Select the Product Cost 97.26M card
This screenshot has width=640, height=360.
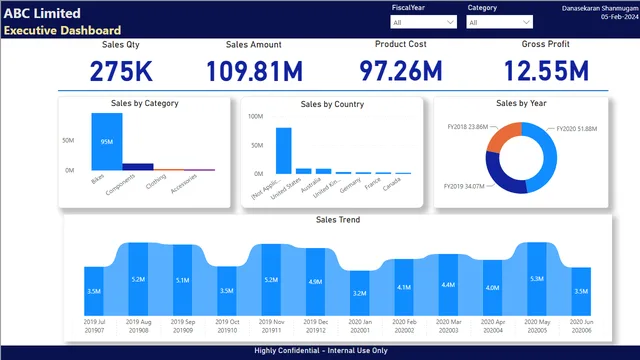tap(400, 62)
